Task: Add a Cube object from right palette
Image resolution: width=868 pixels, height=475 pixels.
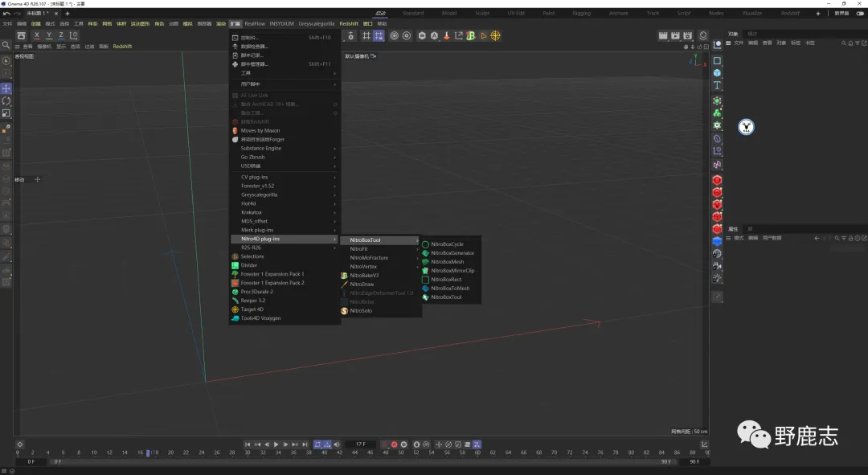Action: pyautogui.click(x=718, y=72)
